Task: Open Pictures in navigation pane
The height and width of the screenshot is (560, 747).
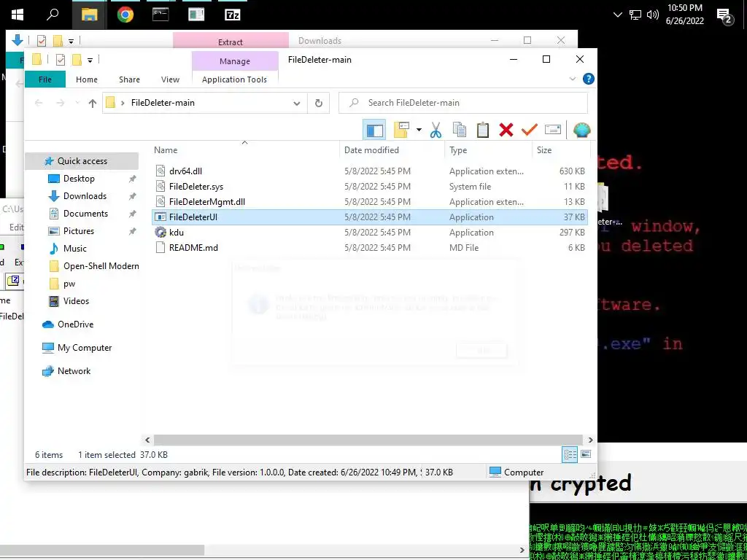Action: [79, 231]
